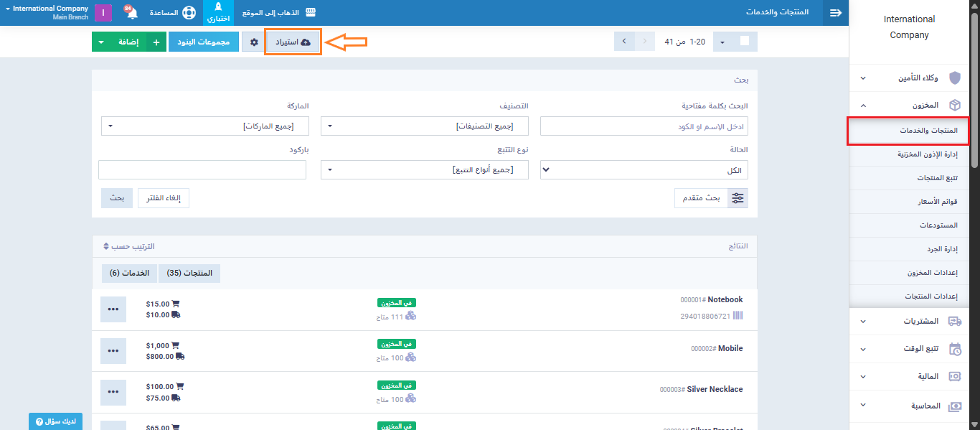Toggle the sidebar with the top arrow icon

coord(835,13)
